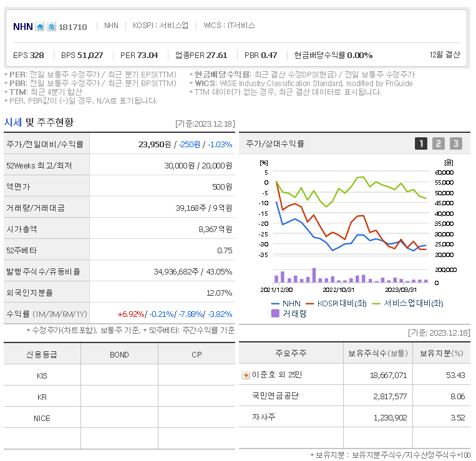Image resolution: width=476 pixels, height=461 pixels.
Task: Click the -1.03% daily return value
Action: [220, 145]
